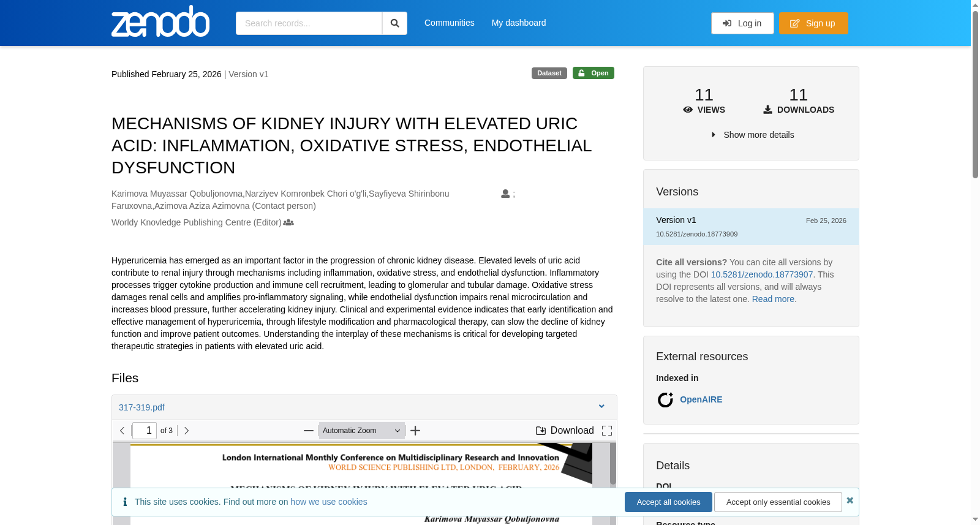The width and height of the screenshot is (980, 525).
Task: Zoom out the PDF preview
Action: pyautogui.click(x=309, y=431)
